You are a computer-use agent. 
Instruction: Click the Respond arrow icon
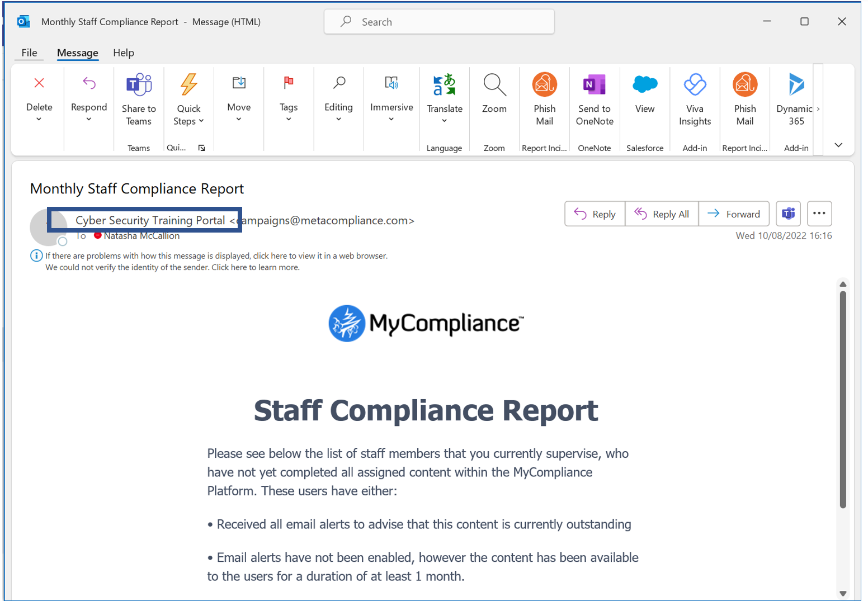(89, 83)
